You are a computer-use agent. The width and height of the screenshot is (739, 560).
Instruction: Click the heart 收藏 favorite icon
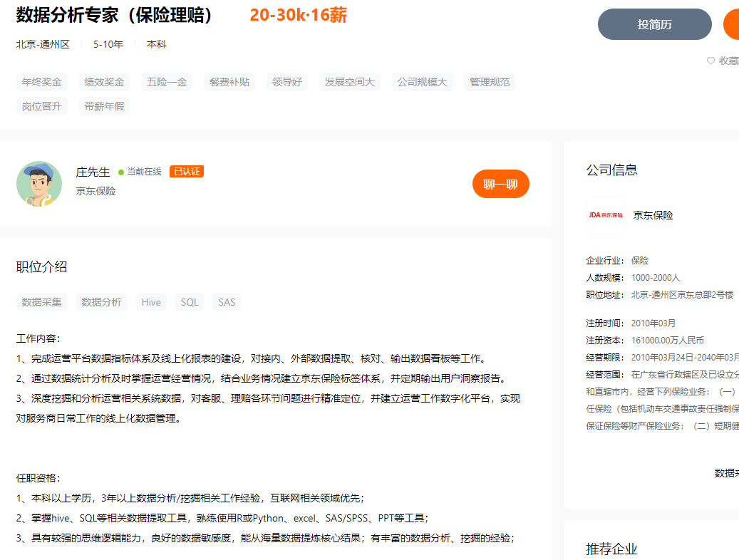click(710, 61)
